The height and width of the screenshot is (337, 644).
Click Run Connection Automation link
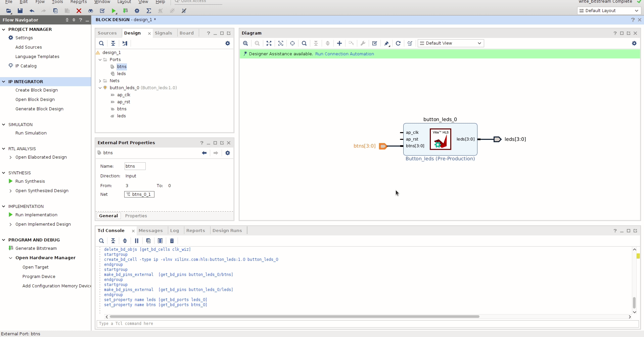point(344,54)
